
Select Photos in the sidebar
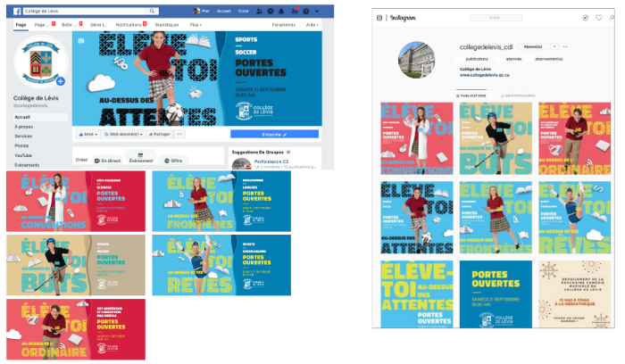pos(21,145)
